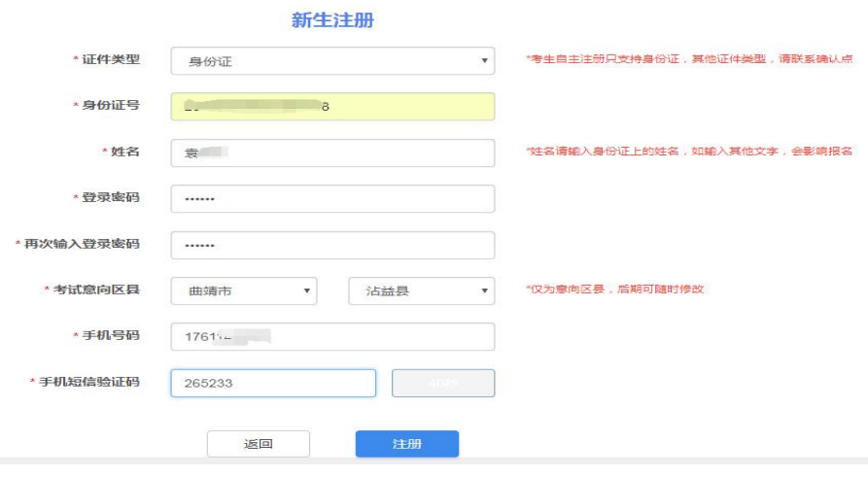Click the 登录密码 password field
868x477 pixels.
tap(331, 199)
